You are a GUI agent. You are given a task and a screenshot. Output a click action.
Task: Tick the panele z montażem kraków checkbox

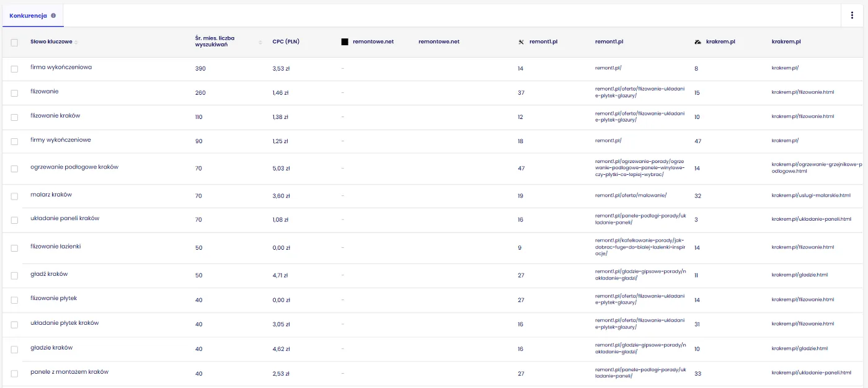[14, 374]
